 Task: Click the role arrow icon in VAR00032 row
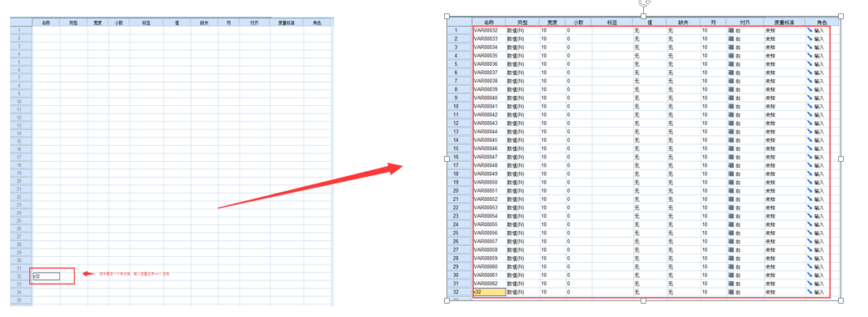point(810,31)
